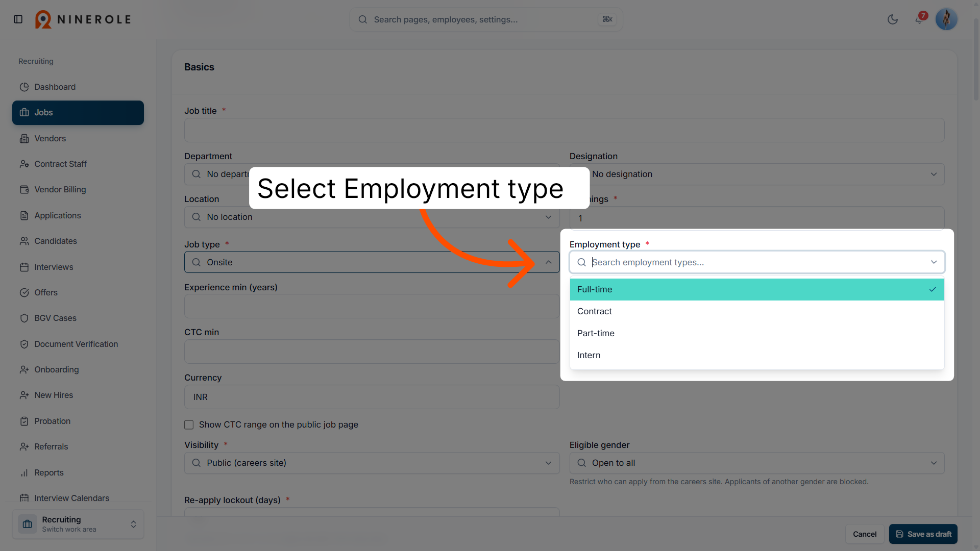980x551 pixels.
Task: Switch to dark mode with moon icon
Action: [893, 19]
